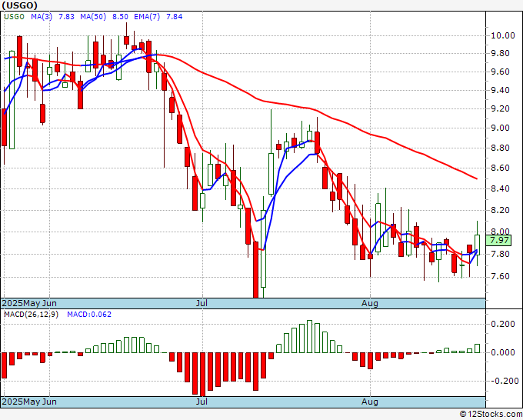The height and width of the screenshot is (420, 523).
Task: Click the current price tag 7.97
Action: point(498,240)
